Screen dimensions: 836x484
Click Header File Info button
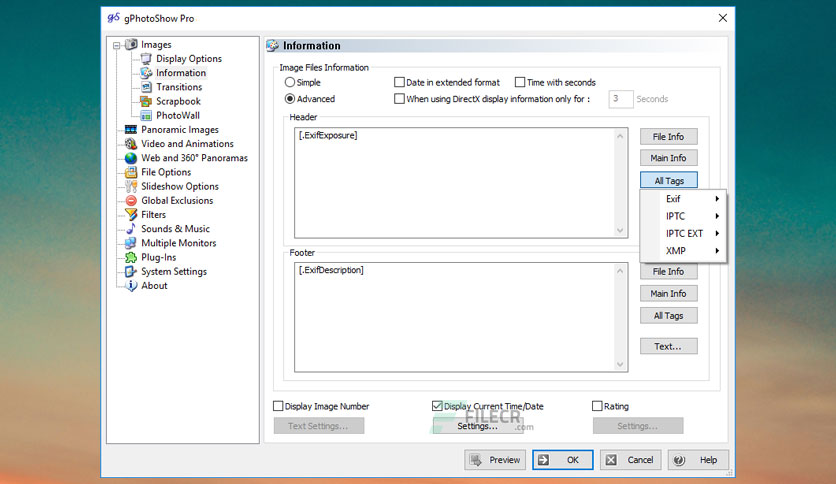pos(669,136)
